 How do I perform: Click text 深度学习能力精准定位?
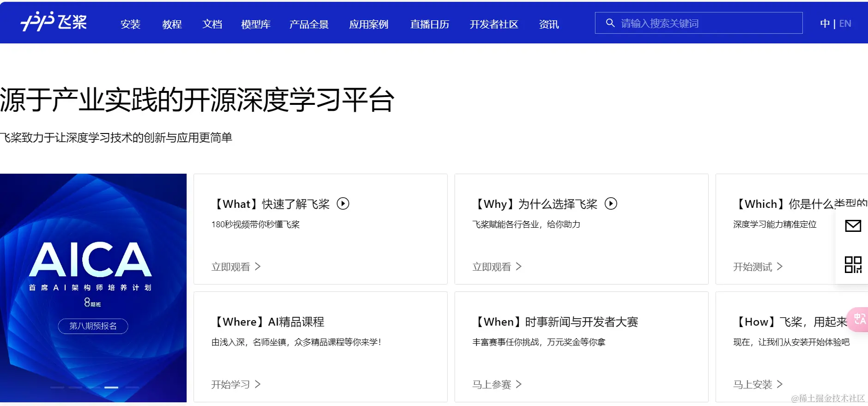tap(775, 224)
